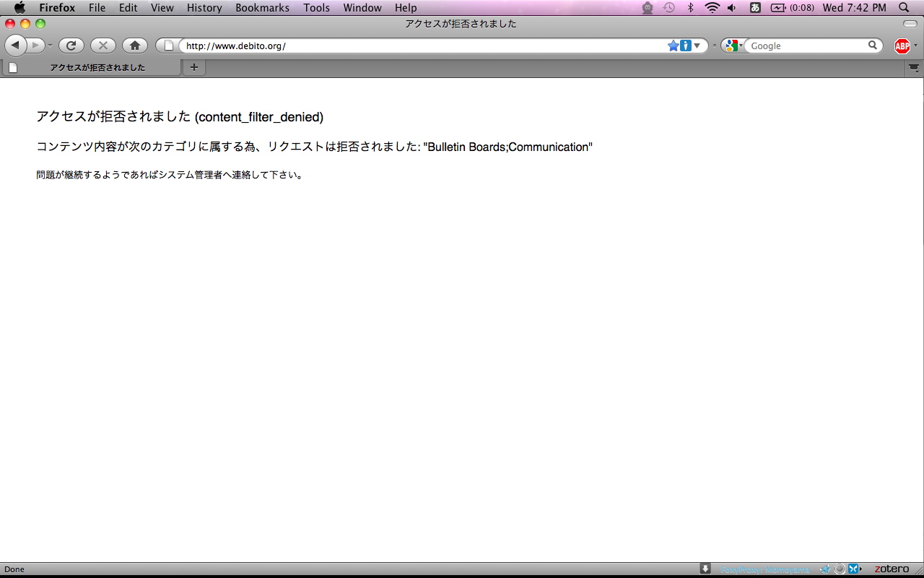Click the content_filter_denied heading text
Viewport: 924px width, 578px height.
(x=259, y=117)
